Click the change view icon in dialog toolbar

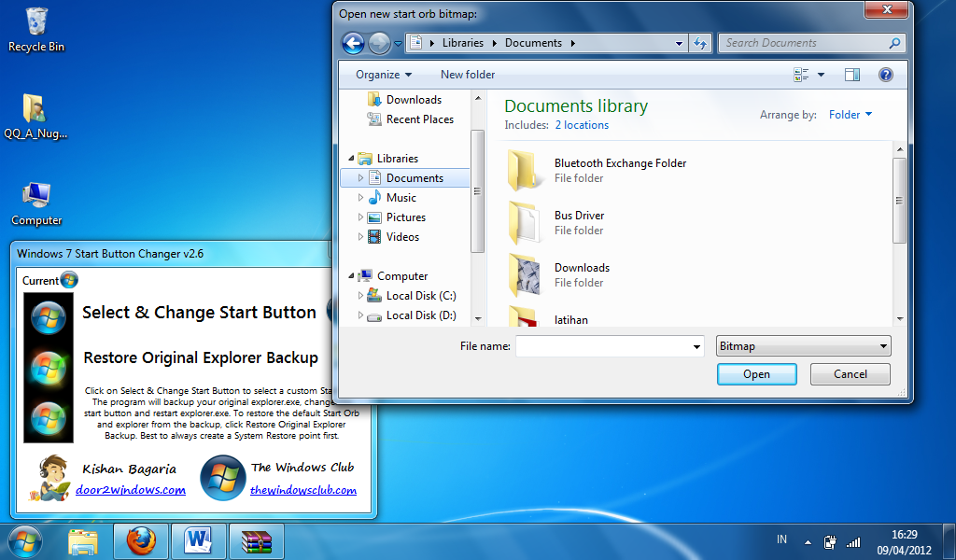[x=800, y=75]
